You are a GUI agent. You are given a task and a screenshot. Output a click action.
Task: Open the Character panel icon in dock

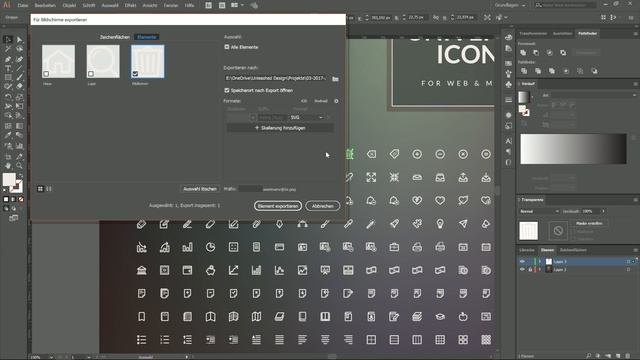coord(509,141)
